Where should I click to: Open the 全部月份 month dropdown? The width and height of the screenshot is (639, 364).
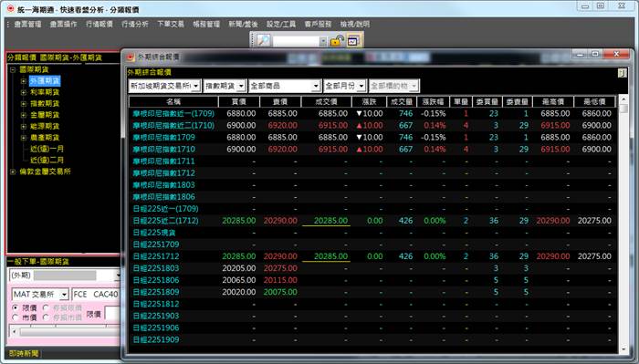361,86
